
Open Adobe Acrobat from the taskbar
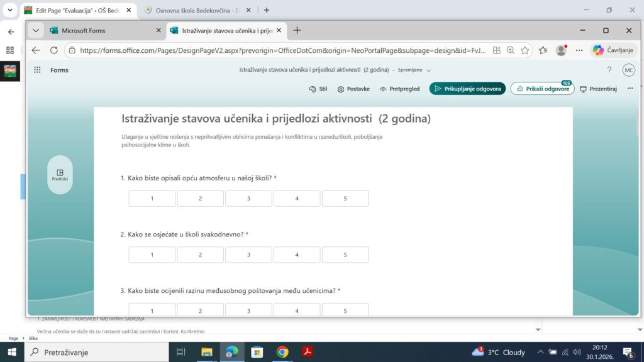(x=308, y=352)
